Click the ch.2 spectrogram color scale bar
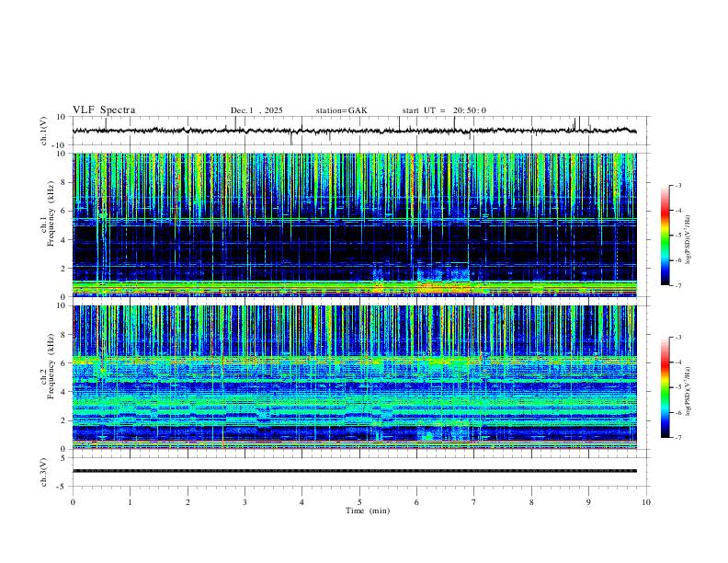The width and height of the screenshot is (728, 563). coord(665,387)
